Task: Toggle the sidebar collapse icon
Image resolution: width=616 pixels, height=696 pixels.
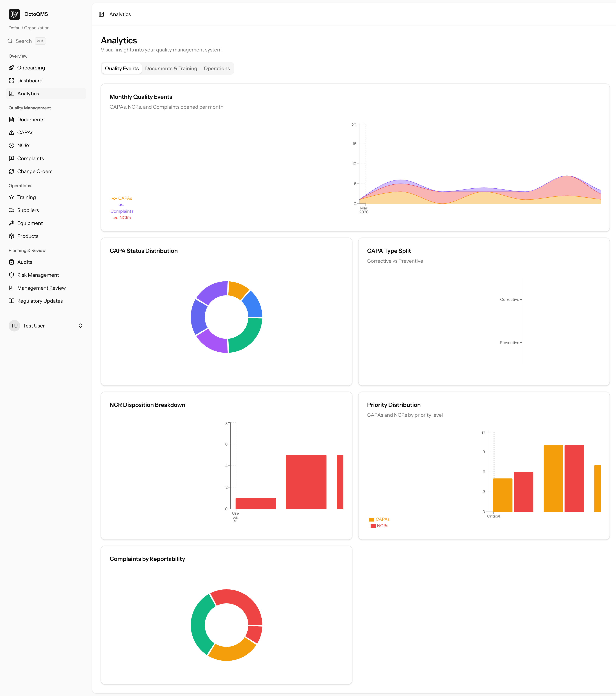Action: point(101,14)
